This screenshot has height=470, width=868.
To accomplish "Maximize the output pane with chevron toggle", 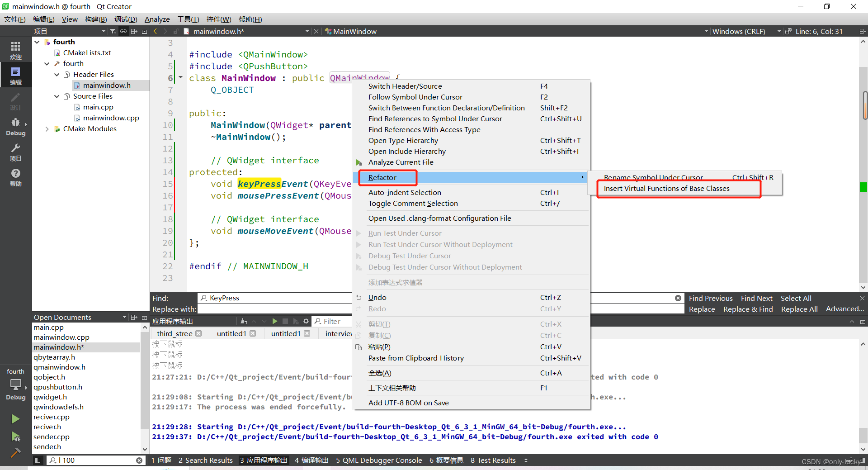I will tap(852, 321).
